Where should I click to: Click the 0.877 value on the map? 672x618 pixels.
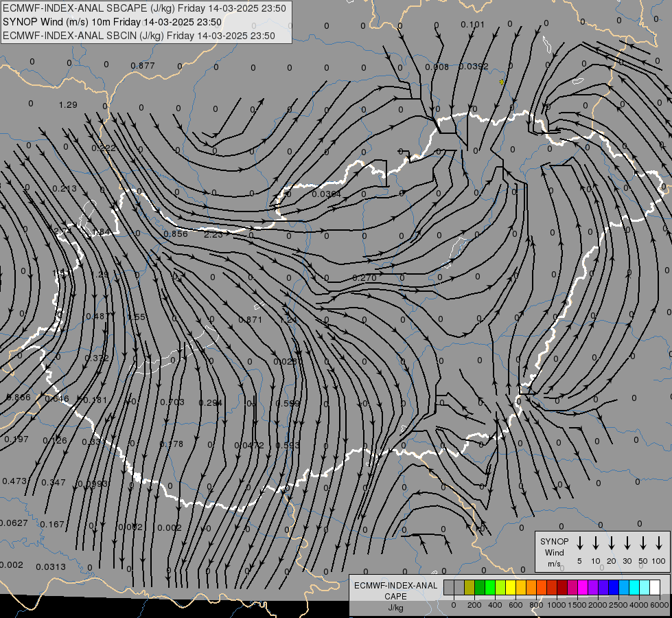click(143, 66)
